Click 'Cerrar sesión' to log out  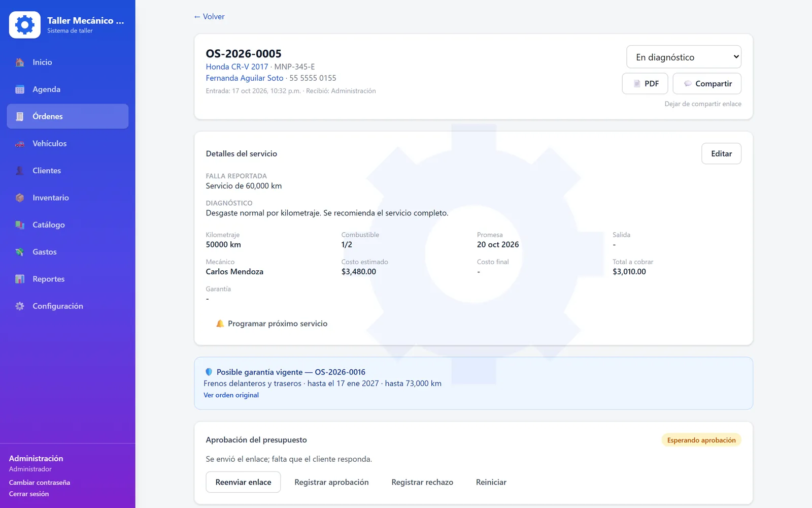coord(29,494)
